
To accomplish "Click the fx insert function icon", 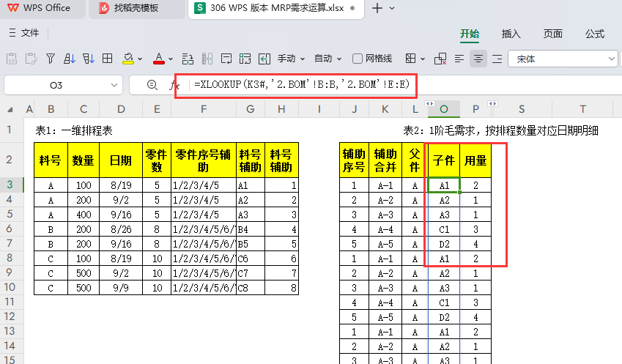I will pyautogui.click(x=174, y=85).
